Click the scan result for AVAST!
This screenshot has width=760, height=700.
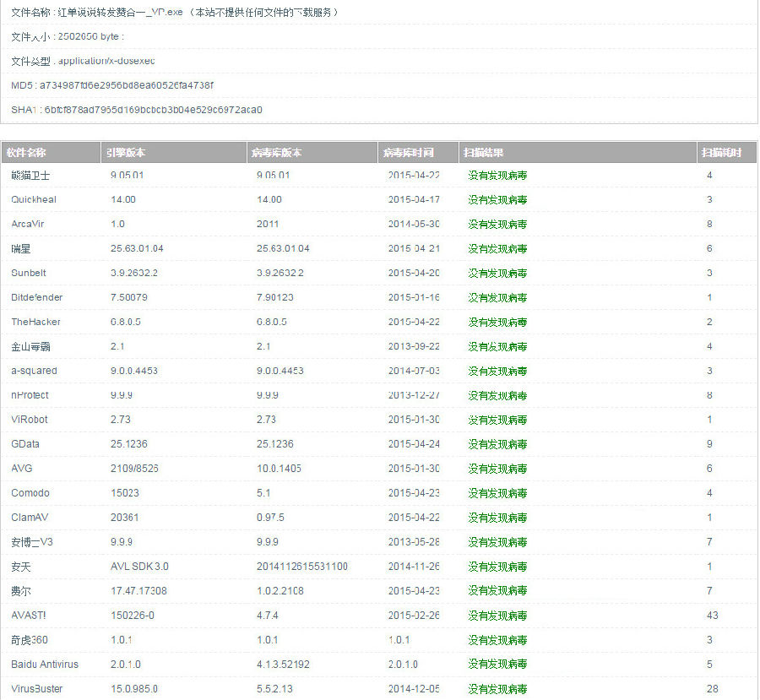(x=497, y=616)
